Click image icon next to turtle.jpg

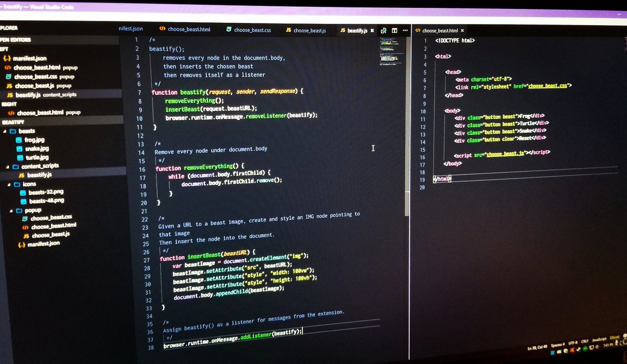[x=20, y=157]
